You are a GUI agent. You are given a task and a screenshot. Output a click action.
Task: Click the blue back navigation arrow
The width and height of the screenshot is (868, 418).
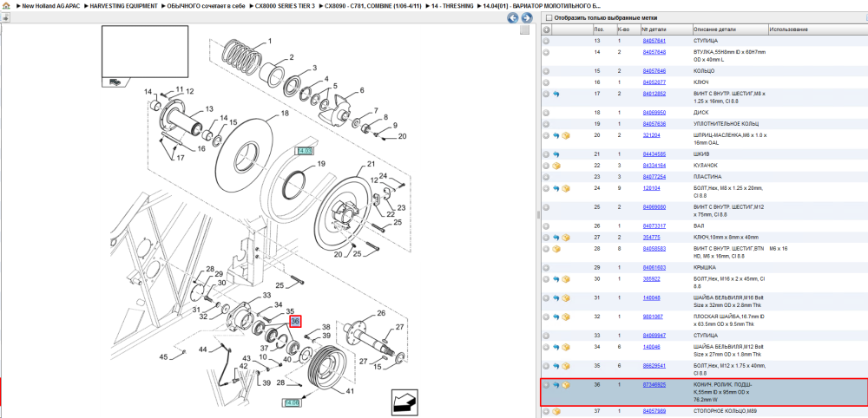pyautogui.click(x=513, y=17)
